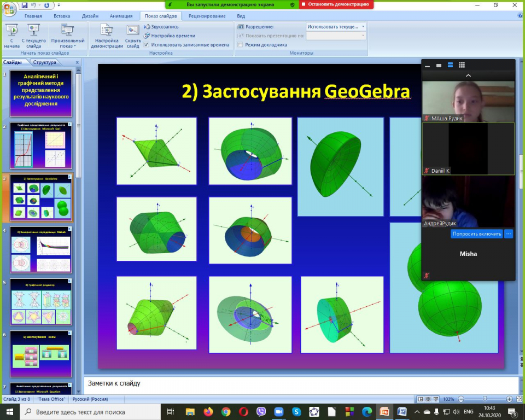The width and height of the screenshot is (525, 420).
Task: Open Firefox from the taskbar
Action: point(208,412)
